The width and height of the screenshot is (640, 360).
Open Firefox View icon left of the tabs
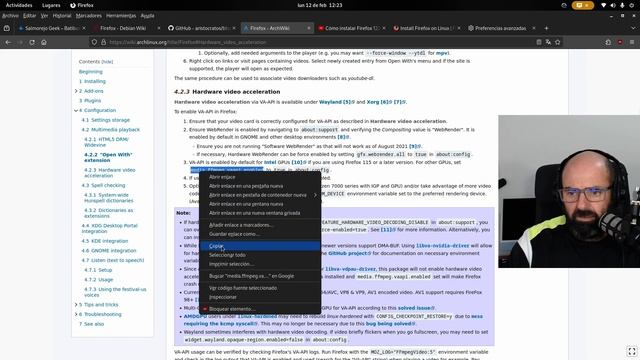coord(7,28)
